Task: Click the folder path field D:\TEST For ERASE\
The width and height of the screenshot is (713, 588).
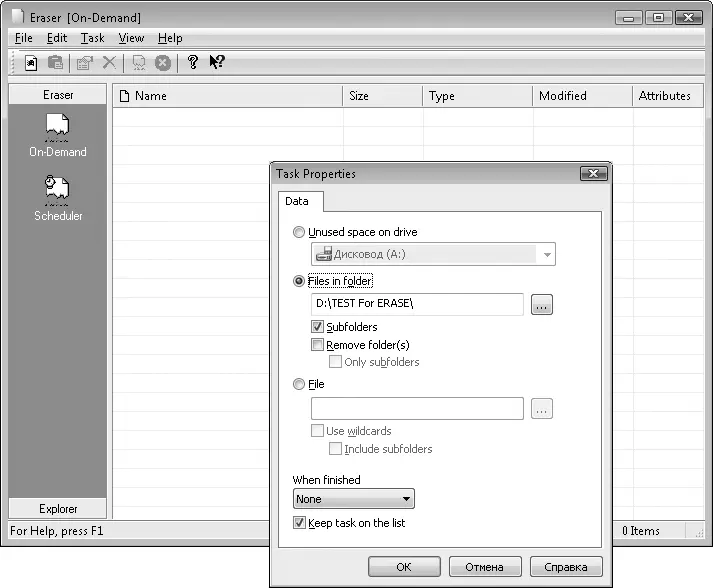Action: point(417,304)
